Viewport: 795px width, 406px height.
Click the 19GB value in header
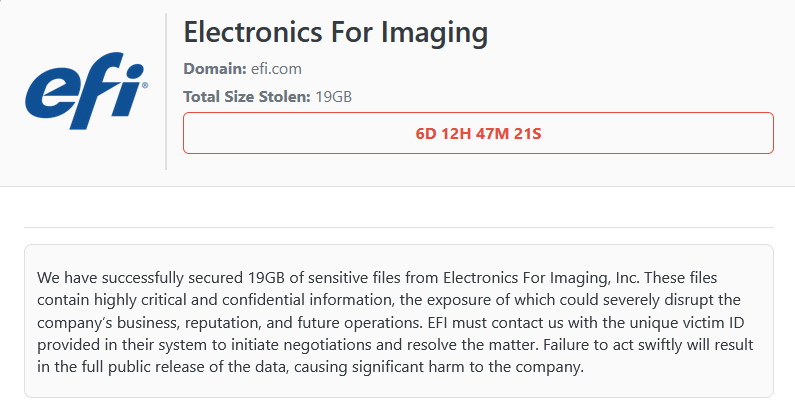point(334,97)
